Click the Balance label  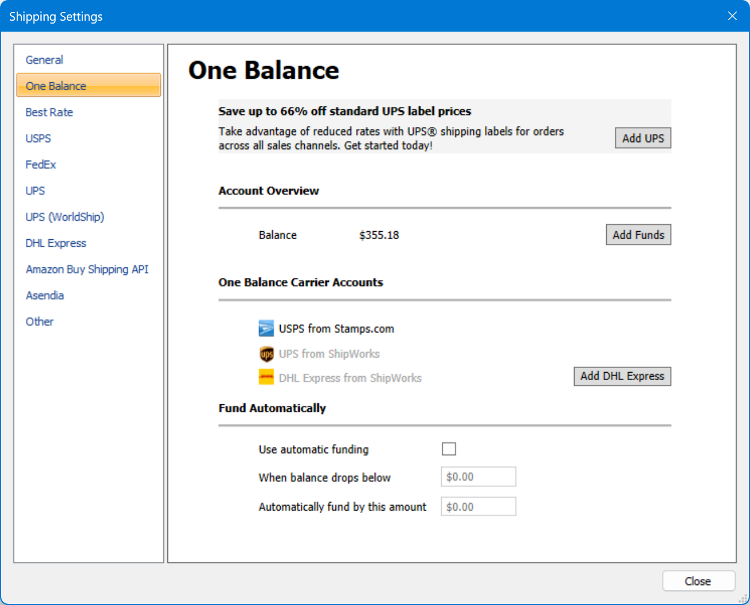tap(277, 235)
